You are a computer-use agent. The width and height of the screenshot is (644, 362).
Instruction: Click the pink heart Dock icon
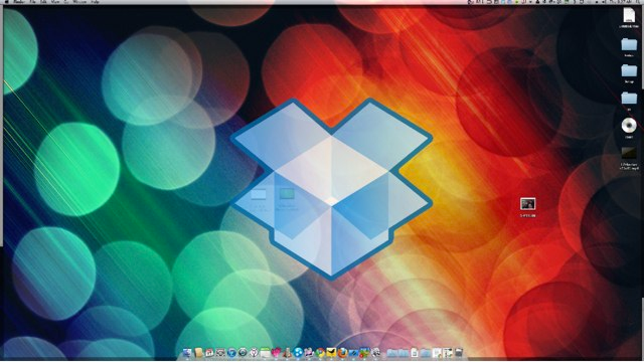tap(276, 353)
